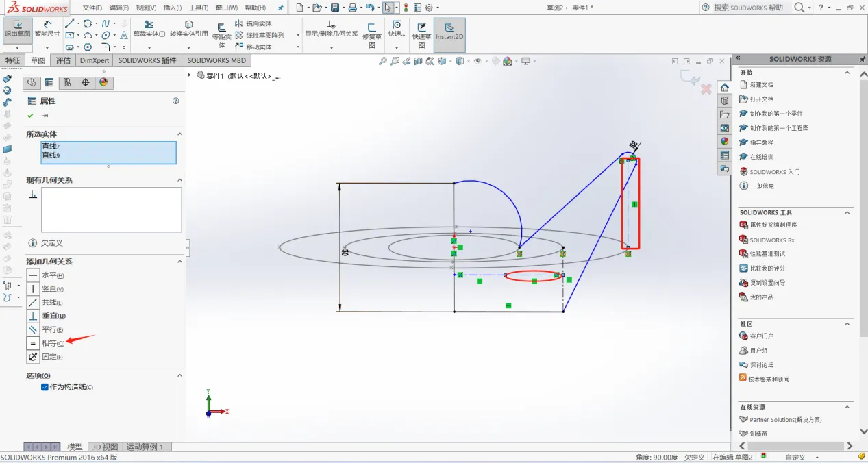Select the Line sketch tool
868x463 pixels.
(70, 23)
